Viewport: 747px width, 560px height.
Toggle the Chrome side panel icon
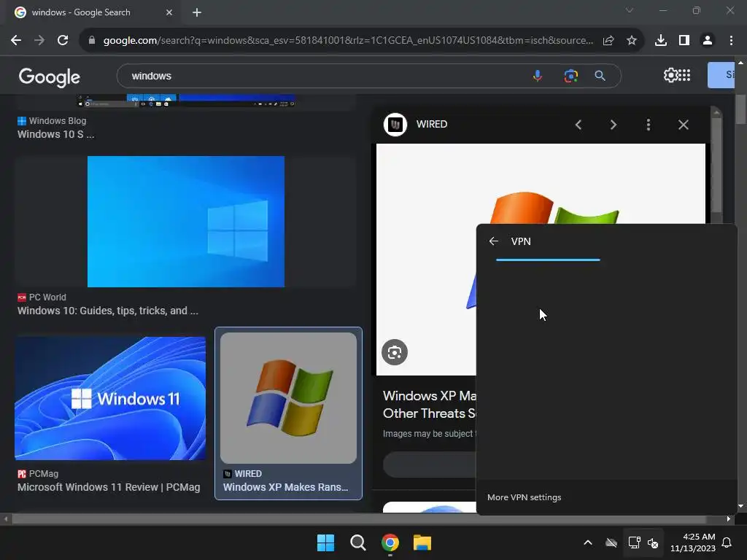click(x=684, y=41)
